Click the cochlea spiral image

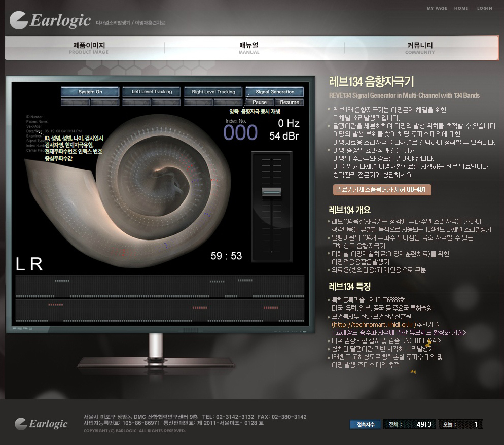tap(129, 190)
